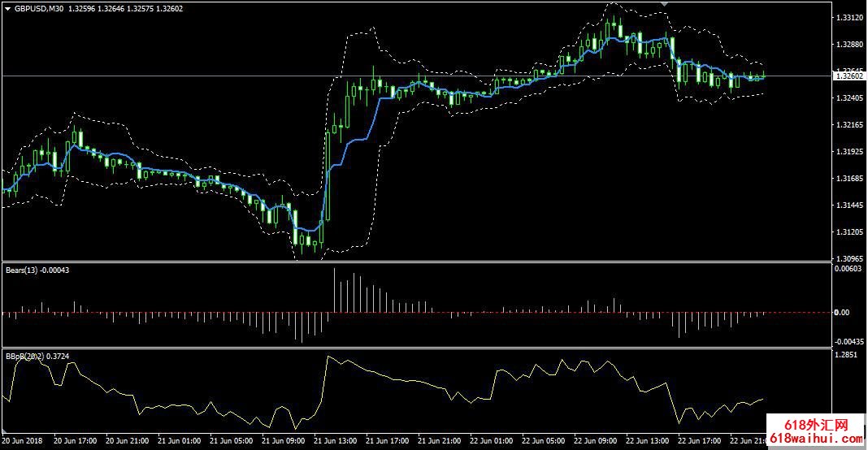Click the high price value 1.32646 in header

click(110, 9)
